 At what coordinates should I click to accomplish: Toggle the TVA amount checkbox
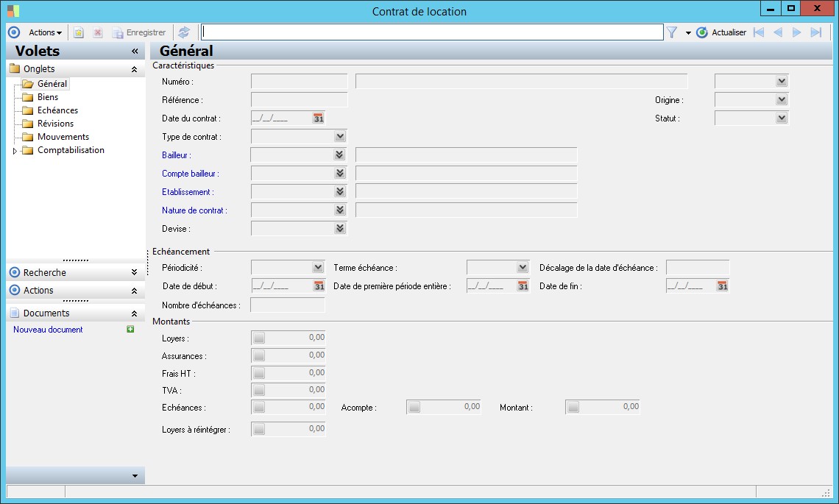(x=259, y=391)
